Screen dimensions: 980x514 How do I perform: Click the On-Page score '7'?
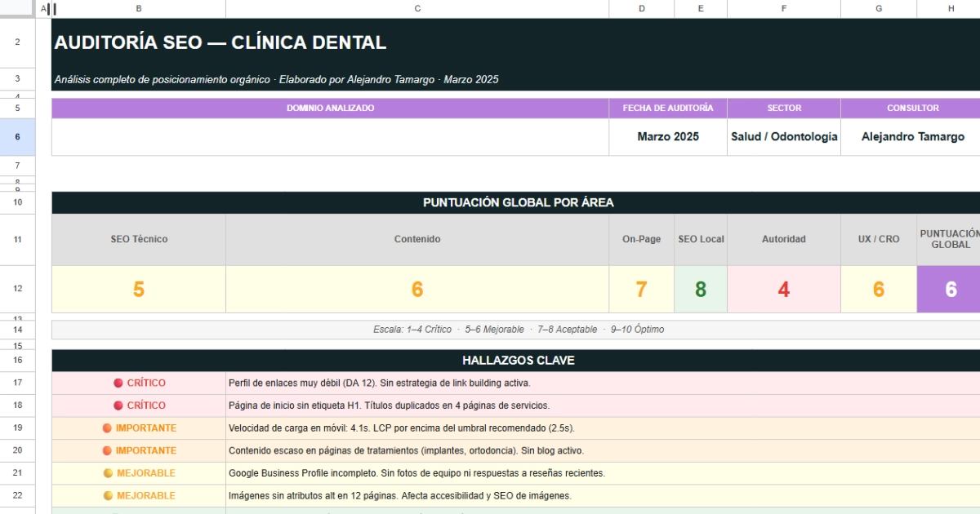(x=642, y=289)
